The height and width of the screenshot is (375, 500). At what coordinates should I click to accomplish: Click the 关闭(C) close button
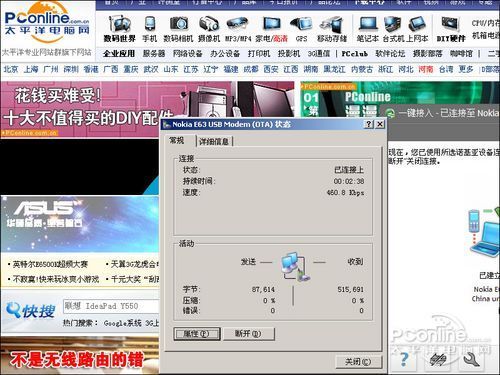358,362
